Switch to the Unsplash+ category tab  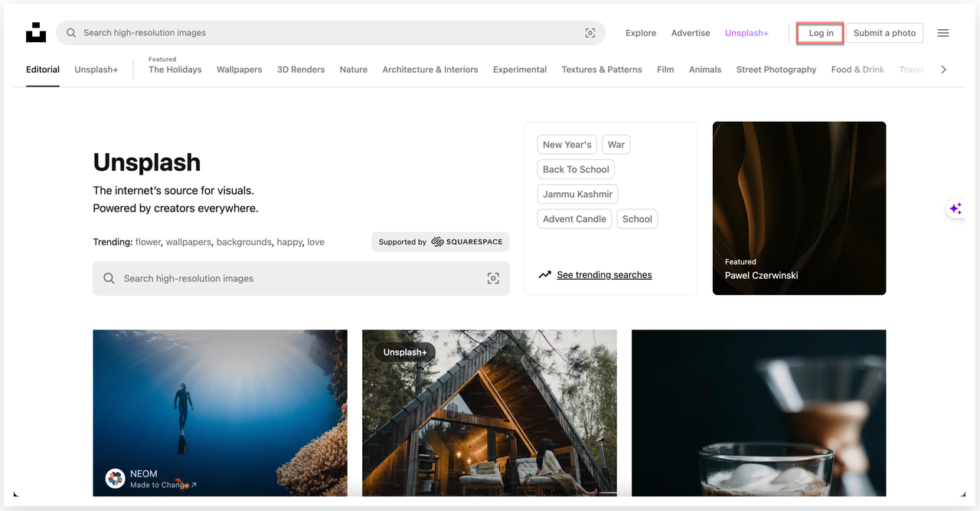(96, 70)
